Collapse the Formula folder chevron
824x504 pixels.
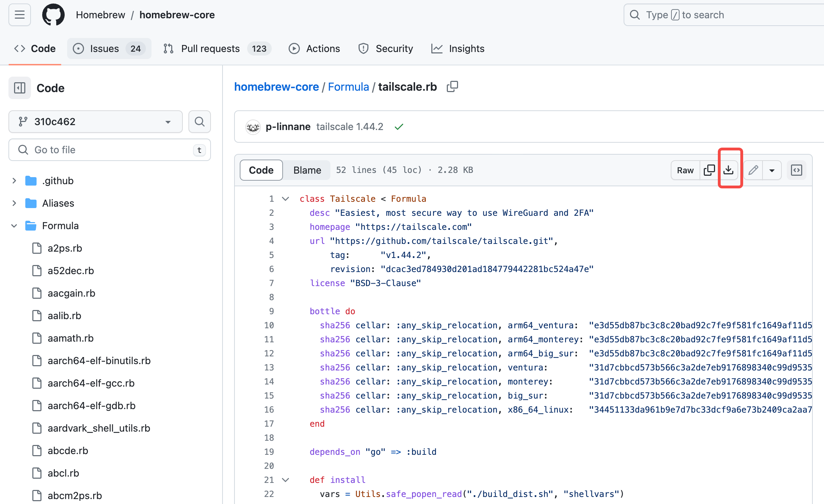tap(14, 226)
